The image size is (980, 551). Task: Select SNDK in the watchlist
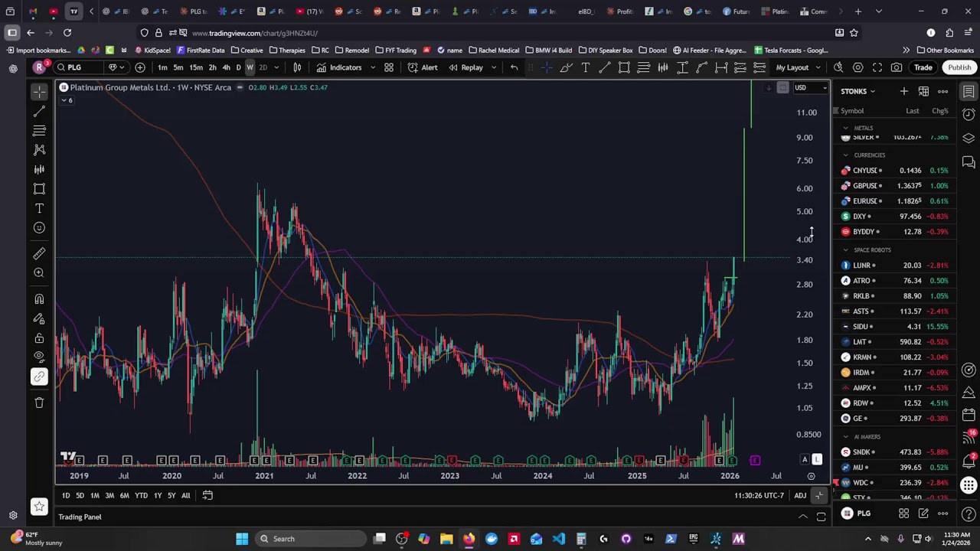(894, 452)
